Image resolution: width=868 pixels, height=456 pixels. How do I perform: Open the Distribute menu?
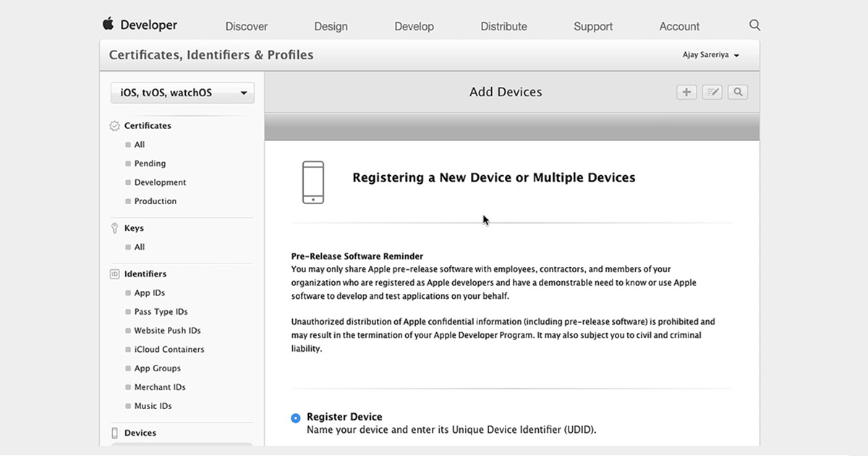click(503, 26)
